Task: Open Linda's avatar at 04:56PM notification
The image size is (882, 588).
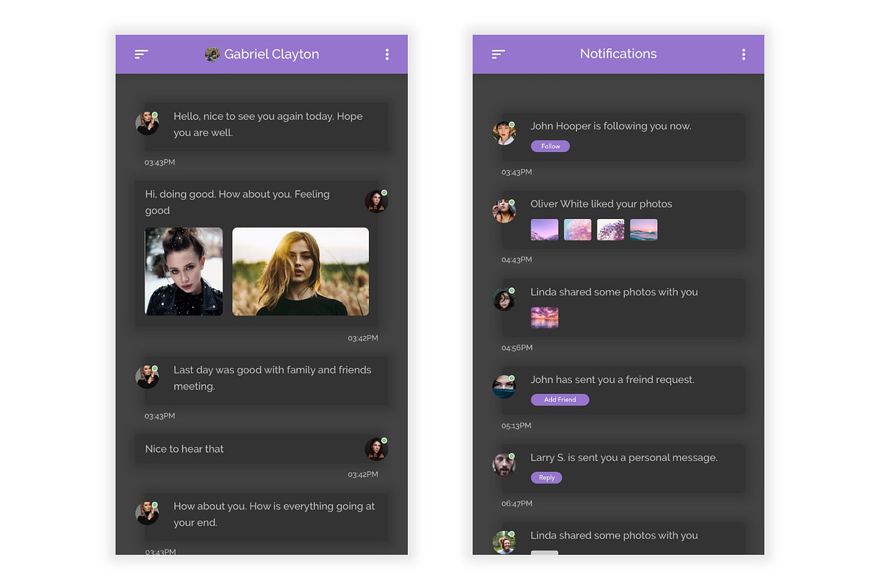Action: click(504, 299)
